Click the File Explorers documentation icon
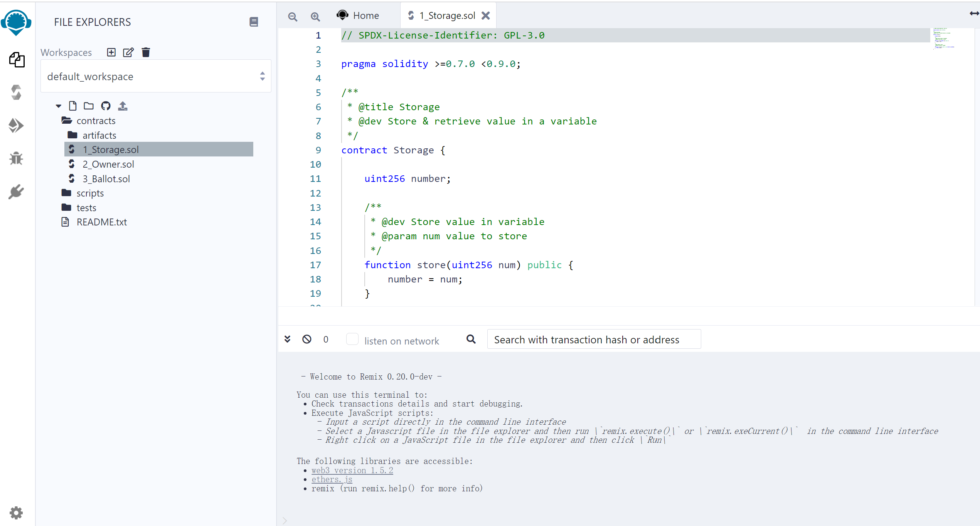 [x=254, y=22]
